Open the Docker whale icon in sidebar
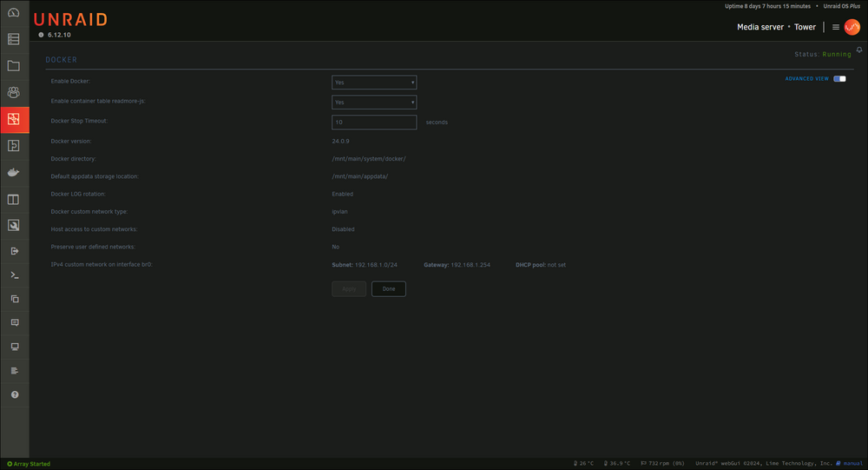The height and width of the screenshot is (470, 868). (x=14, y=172)
